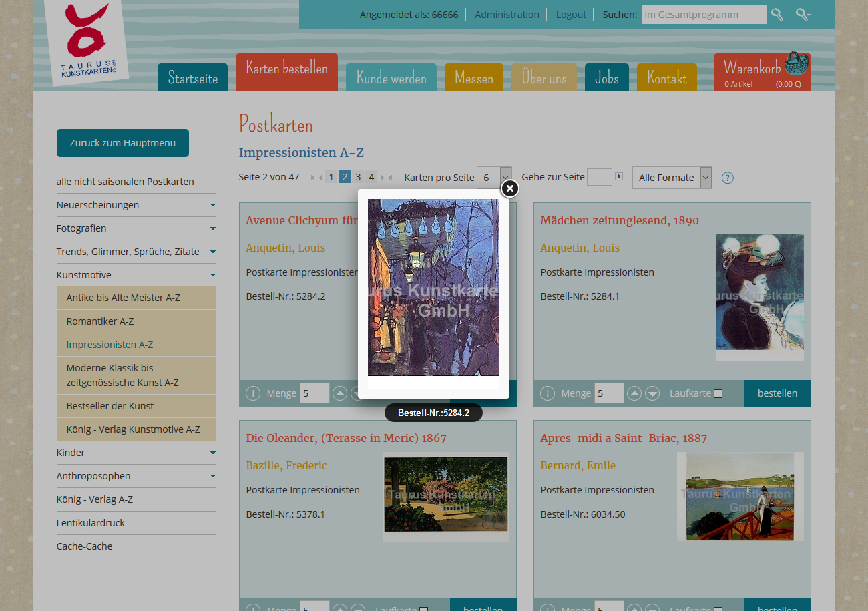This screenshot has height=611, width=868.
Task: Click title Die Oleander, (Terasse in Meric) 1867
Action: [346, 438]
